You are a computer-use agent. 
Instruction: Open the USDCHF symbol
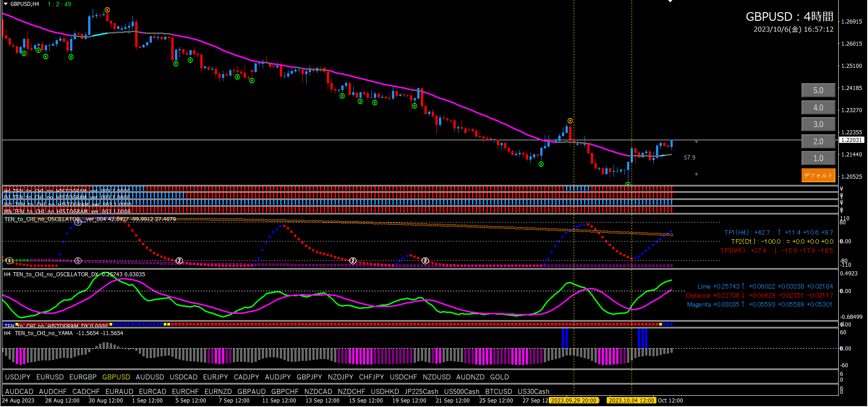pos(404,377)
